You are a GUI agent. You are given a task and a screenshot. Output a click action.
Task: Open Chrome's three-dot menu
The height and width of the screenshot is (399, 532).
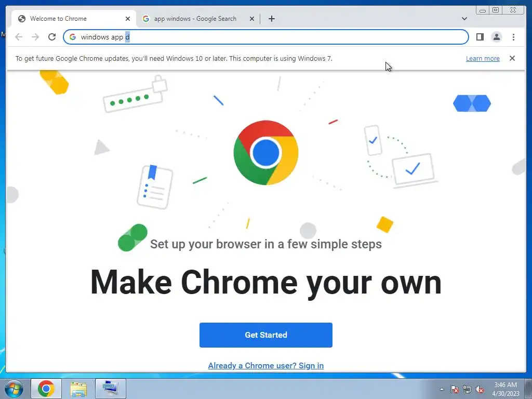pos(513,37)
